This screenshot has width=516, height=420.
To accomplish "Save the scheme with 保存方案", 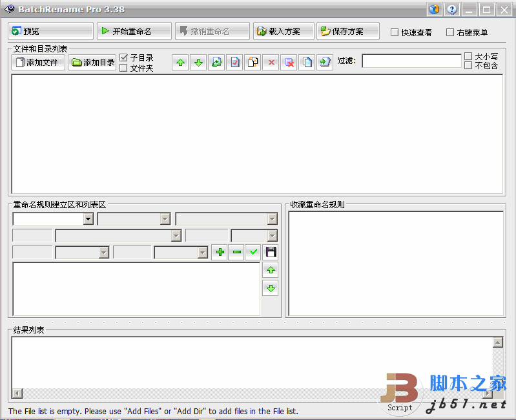I will pyautogui.click(x=348, y=31).
